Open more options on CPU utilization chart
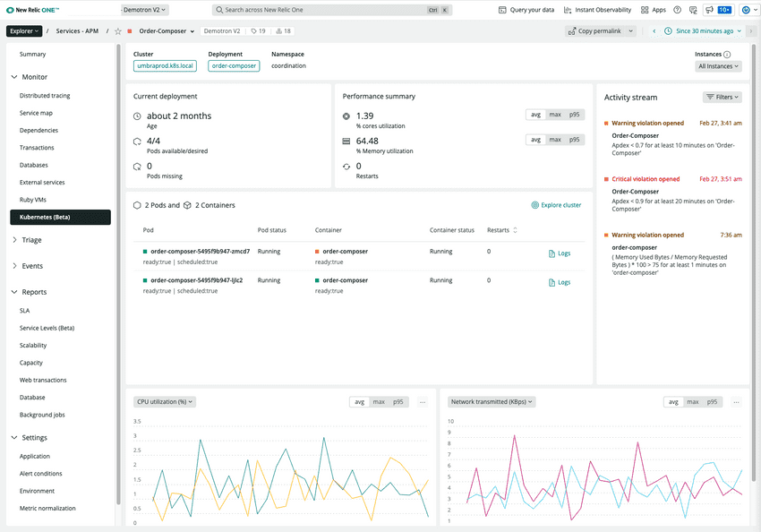 [x=423, y=402]
